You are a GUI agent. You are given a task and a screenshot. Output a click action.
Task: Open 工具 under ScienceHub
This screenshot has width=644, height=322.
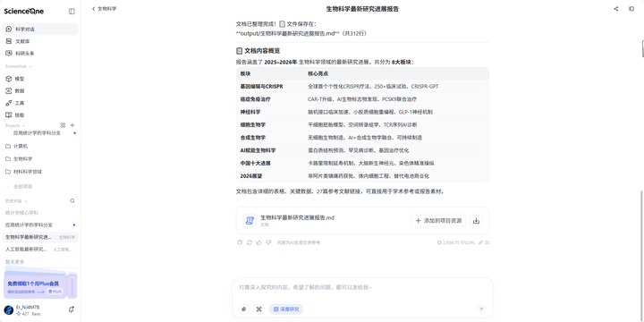[40, 103]
